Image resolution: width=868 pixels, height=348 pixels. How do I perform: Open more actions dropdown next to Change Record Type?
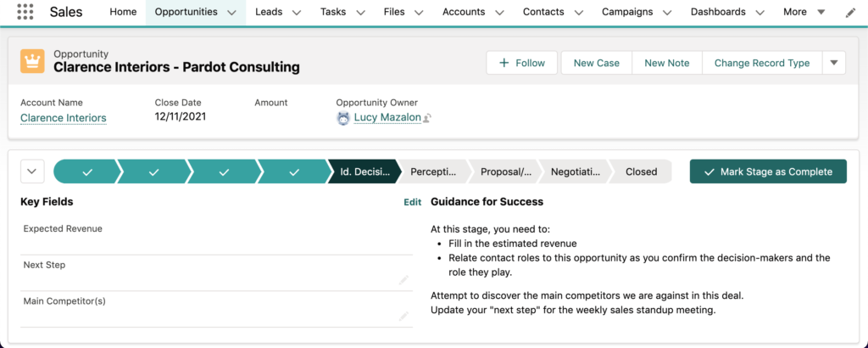(834, 63)
